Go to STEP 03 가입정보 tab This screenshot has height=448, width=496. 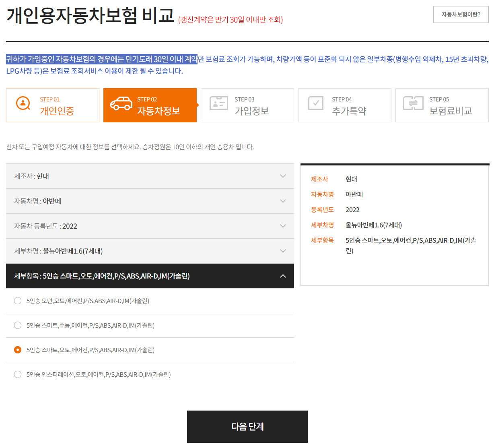[247, 105]
